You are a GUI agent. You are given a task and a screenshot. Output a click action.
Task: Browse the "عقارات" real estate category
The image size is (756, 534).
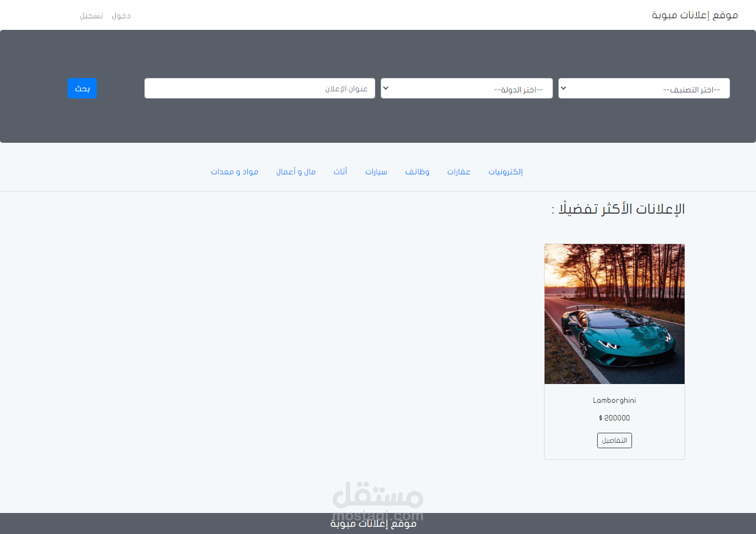tap(459, 172)
